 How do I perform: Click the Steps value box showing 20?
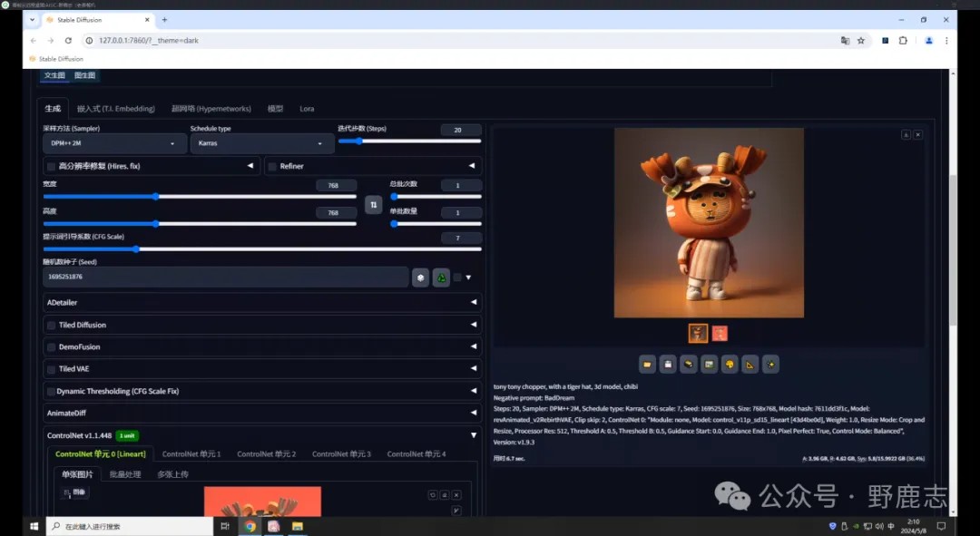click(461, 130)
